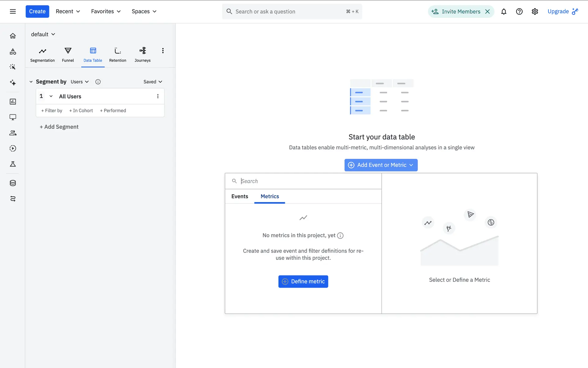
Task: Open the Data database sidebar icon
Action: point(13,183)
